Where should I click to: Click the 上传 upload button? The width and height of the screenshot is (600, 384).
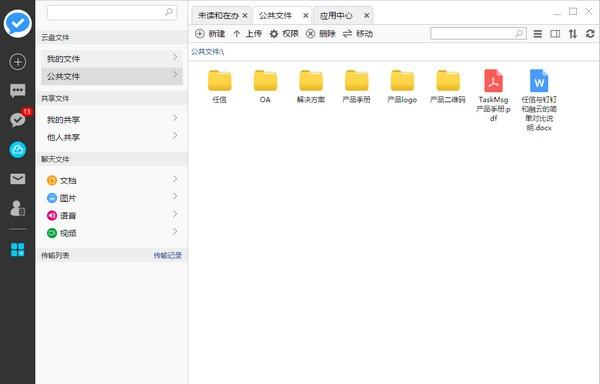[247, 34]
